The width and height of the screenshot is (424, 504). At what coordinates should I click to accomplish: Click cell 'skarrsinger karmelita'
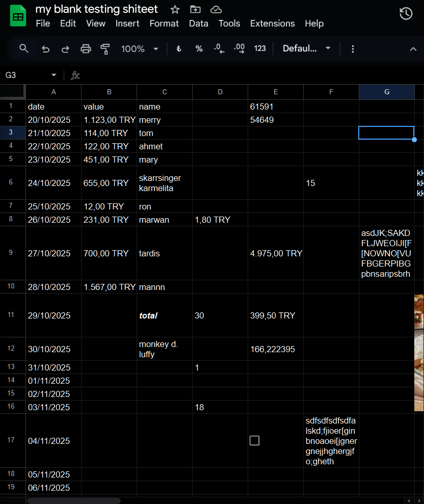point(164,183)
